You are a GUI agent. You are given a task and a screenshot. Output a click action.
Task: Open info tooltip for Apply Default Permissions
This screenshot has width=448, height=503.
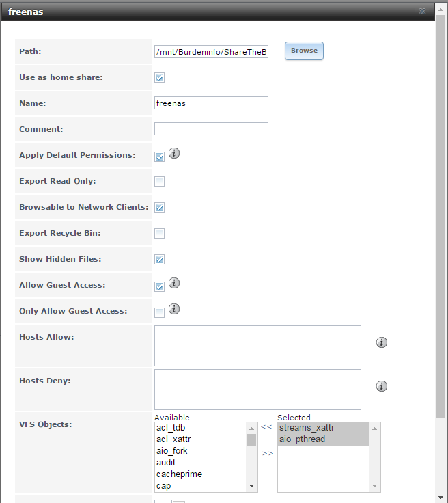click(x=174, y=153)
